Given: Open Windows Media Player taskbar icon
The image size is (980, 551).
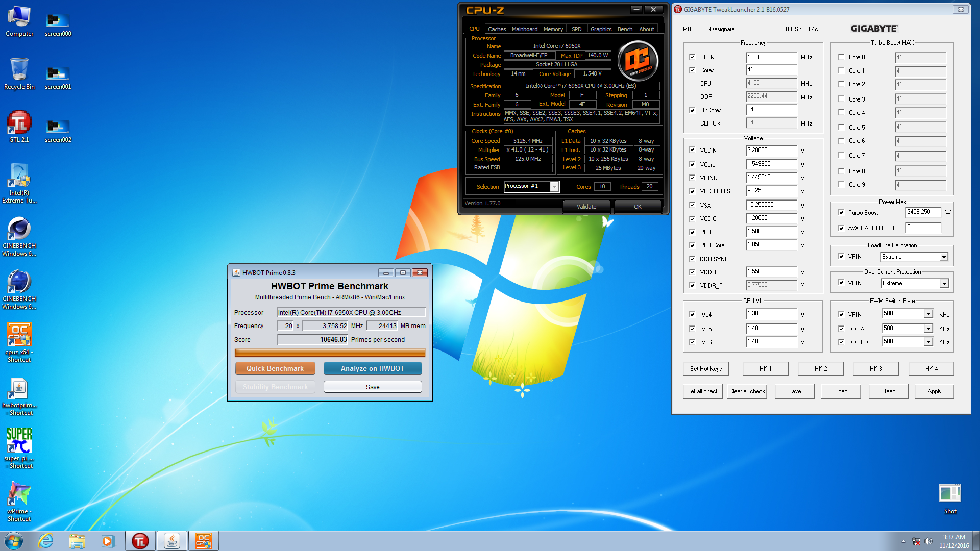Looking at the screenshot, I should (108, 541).
